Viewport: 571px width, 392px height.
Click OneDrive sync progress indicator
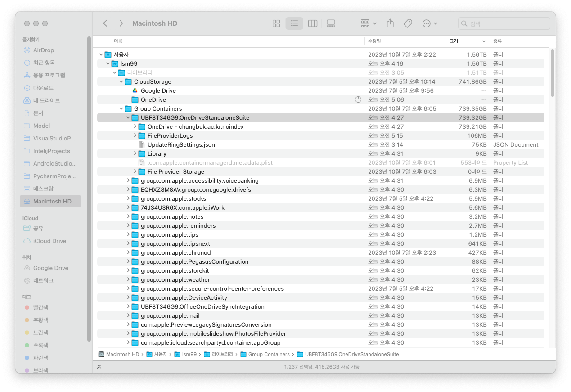[358, 99]
